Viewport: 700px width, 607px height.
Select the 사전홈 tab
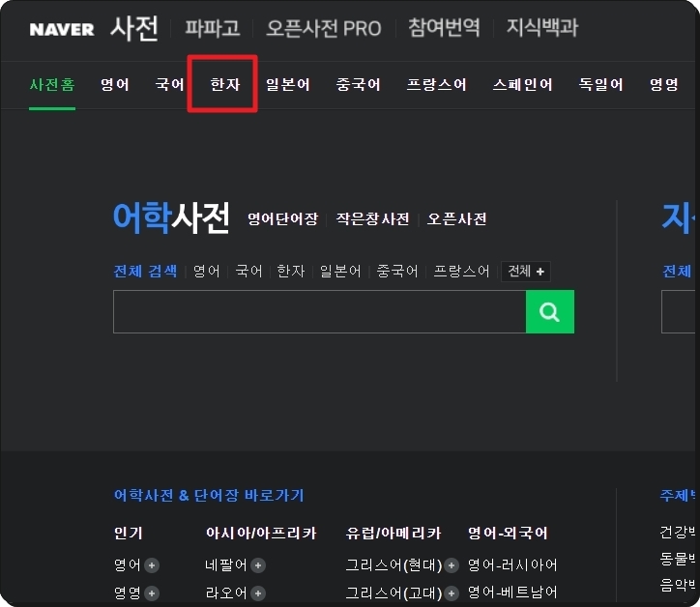click(52, 84)
